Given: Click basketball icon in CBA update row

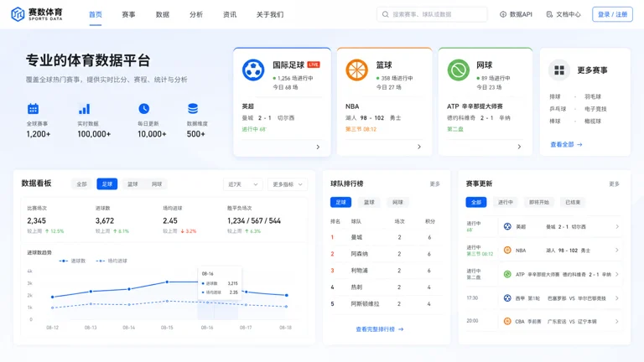Looking at the screenshot, I should point(507,322).
